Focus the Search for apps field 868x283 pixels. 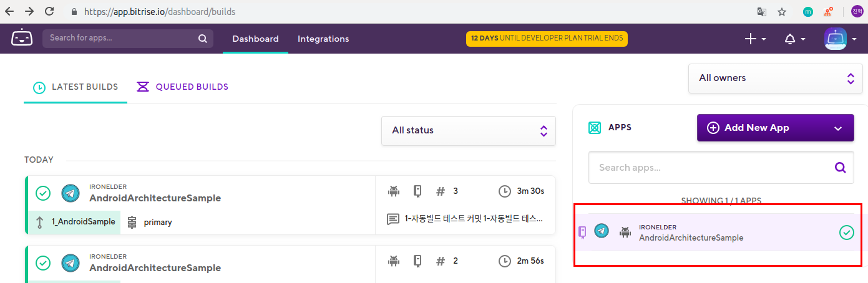tap(128, 39)
